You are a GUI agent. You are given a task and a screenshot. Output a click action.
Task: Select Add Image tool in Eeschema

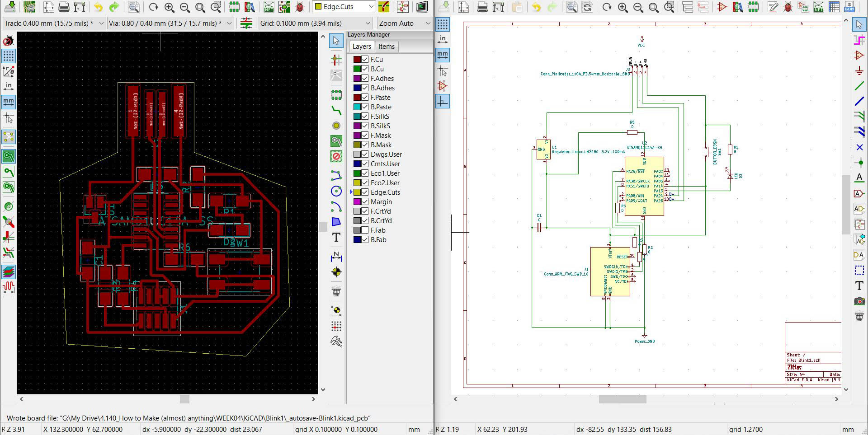coord(859,301)
